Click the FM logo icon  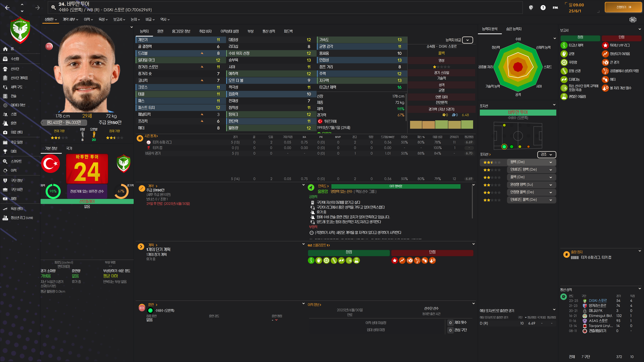pyautogui.click(x=555, y=8)
